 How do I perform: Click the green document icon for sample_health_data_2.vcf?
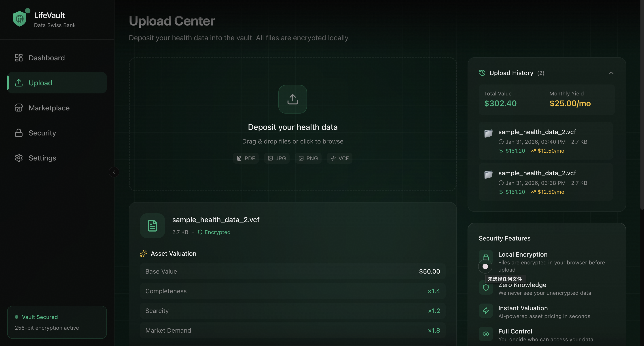click(152, 226)
